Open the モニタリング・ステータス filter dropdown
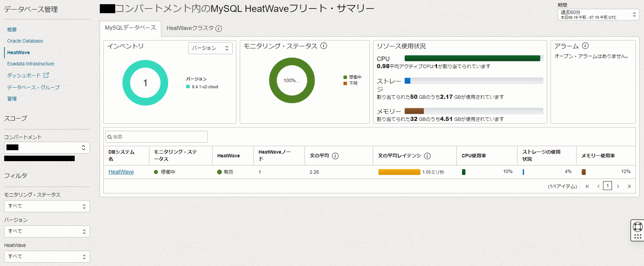Image resolution: width=644 pixels, height=266 pixels. tap(47, 206)
